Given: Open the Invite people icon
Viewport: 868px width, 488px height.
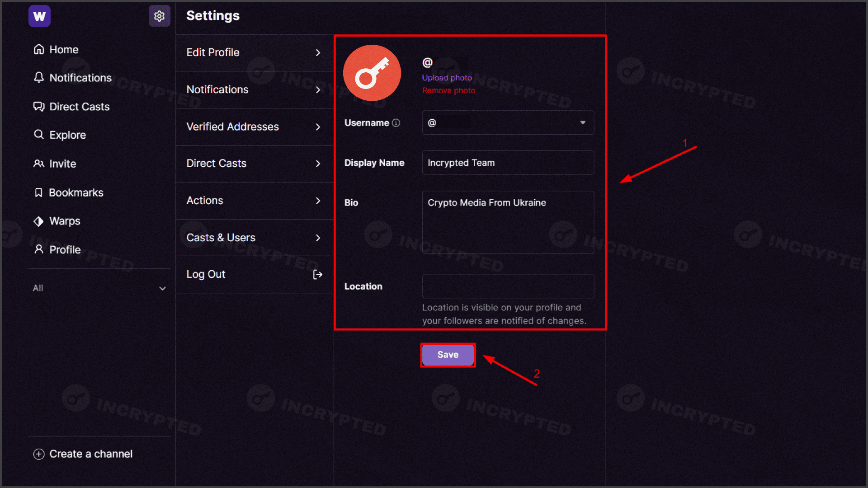Looking at the screenshot, I should (38, 164).
